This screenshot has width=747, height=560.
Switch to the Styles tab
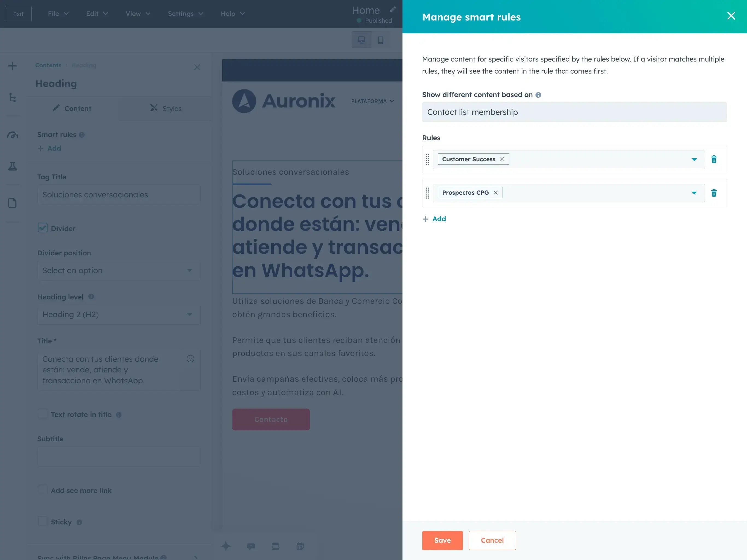click(165, 109)
